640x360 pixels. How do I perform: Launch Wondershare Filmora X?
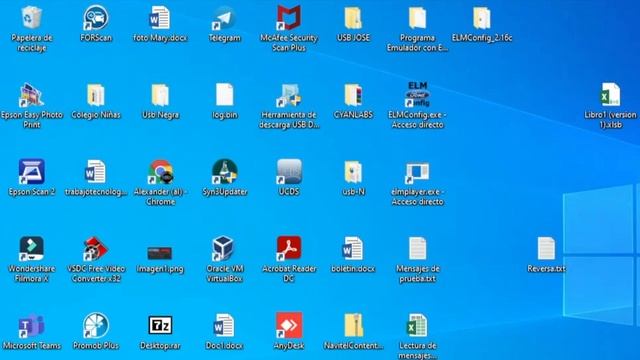coord(31,249)
